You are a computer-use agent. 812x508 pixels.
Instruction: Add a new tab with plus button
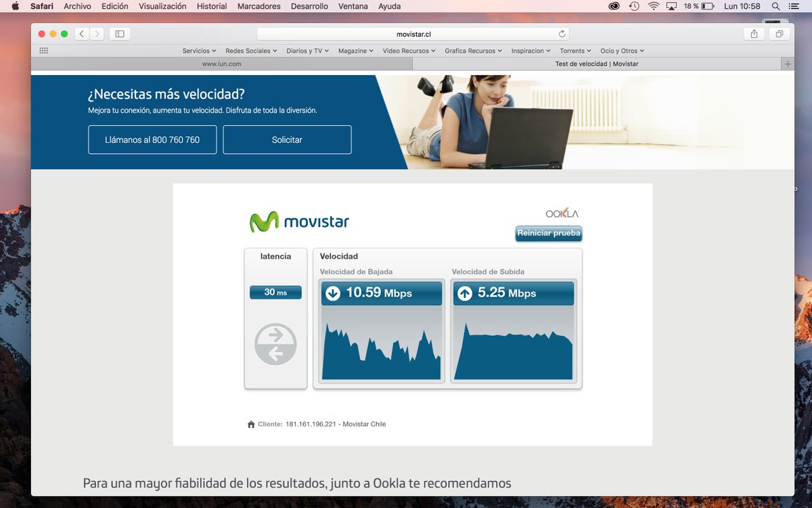click(787, 64)
